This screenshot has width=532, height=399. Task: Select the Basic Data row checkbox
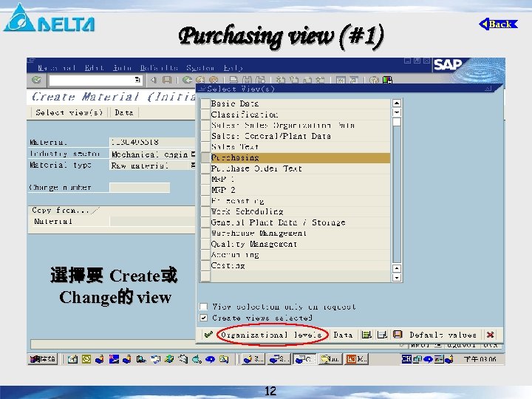pos(205,103)
